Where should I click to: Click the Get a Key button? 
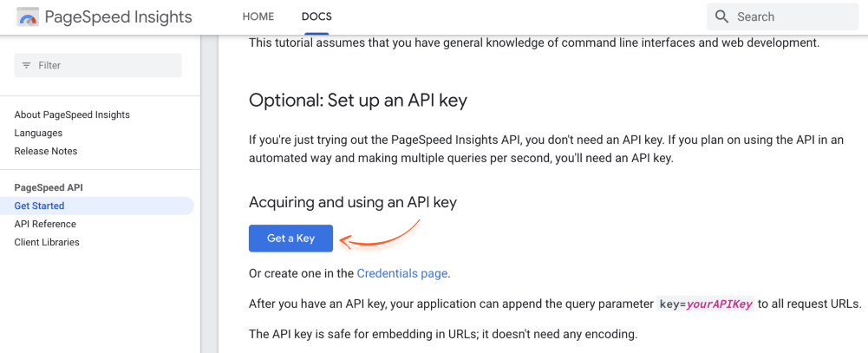coord(290,239)
